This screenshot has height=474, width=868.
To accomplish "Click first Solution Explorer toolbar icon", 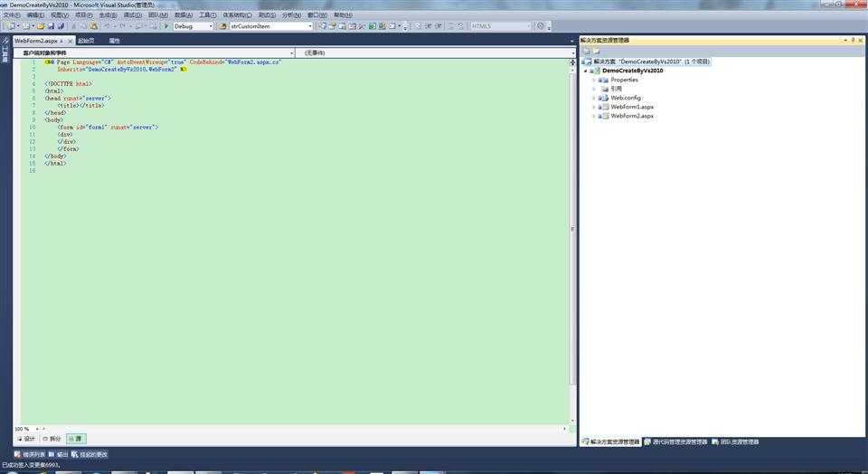I will (x=587, y=51).
